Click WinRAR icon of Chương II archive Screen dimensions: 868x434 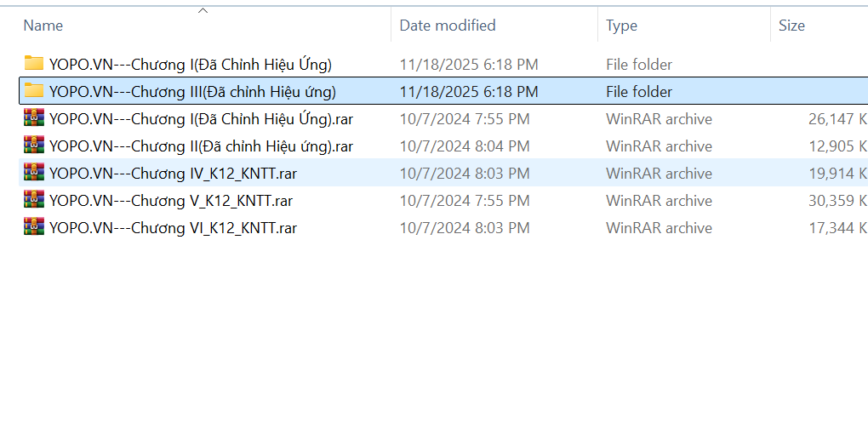tap(34, 146)
